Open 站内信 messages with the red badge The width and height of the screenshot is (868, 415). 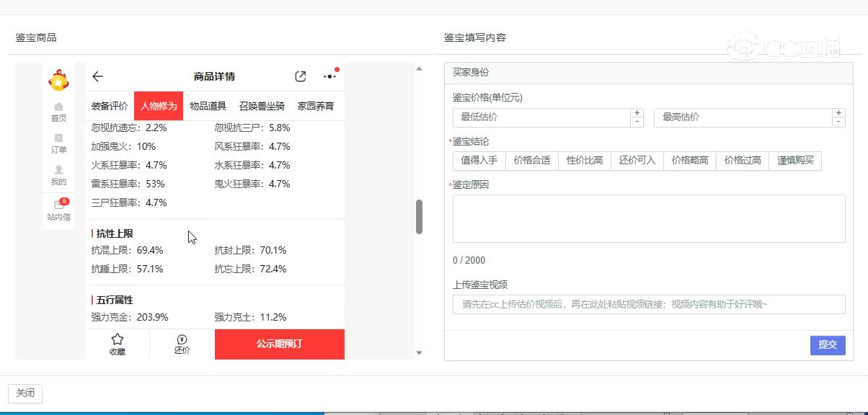point(58,210)
